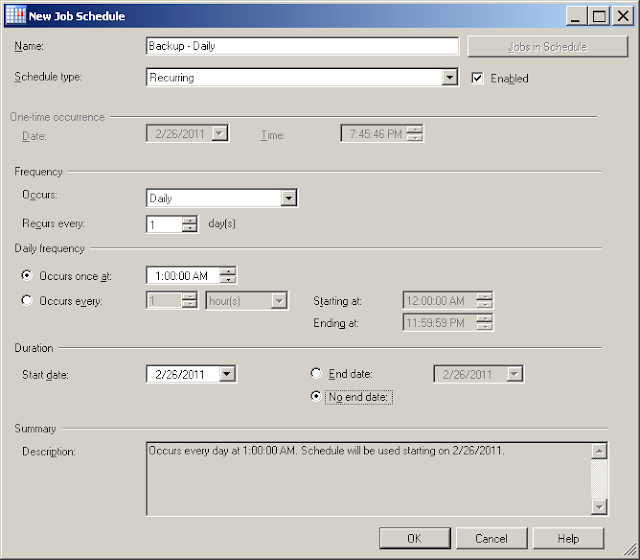Choose the No end date radio option
Screen dimensions: 640x560
[316, 396]
